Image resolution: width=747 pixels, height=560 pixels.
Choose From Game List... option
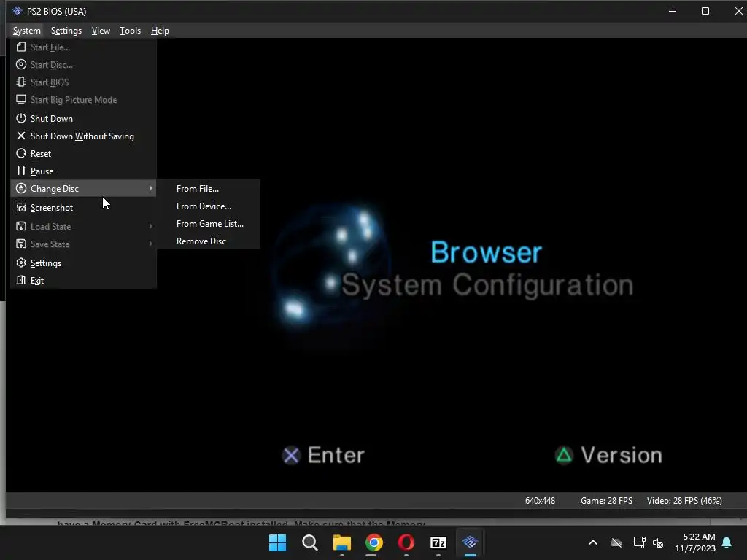tap(209, 223)
